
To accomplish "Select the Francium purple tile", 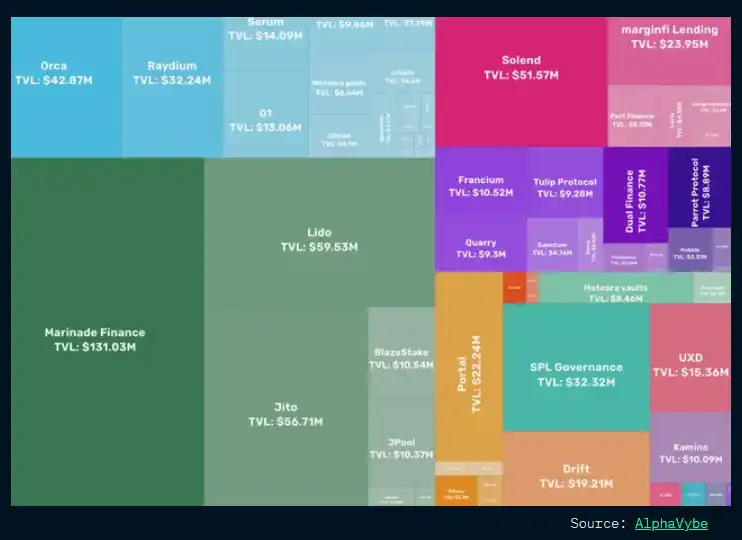I will click(x=480, y=186).
